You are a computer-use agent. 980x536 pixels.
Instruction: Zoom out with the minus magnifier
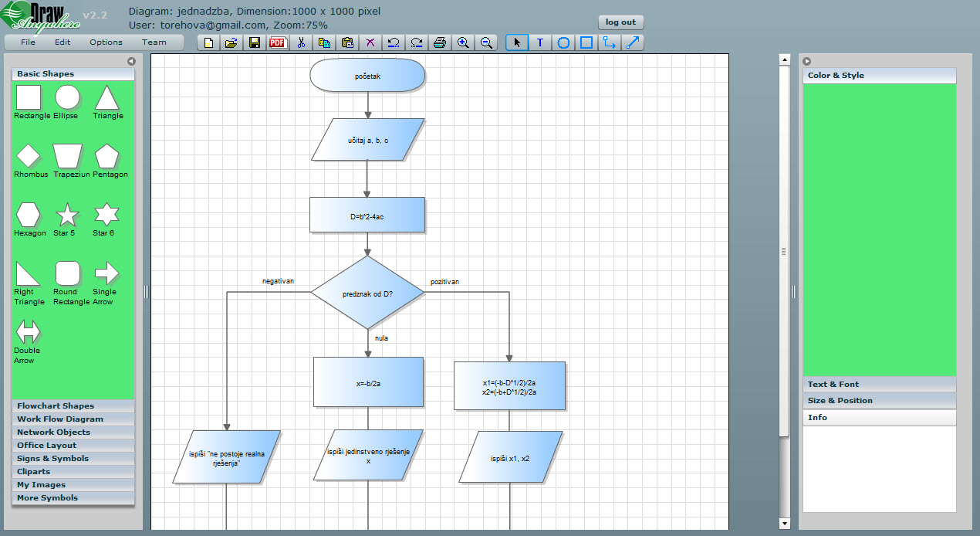click(x=486, y=42)
